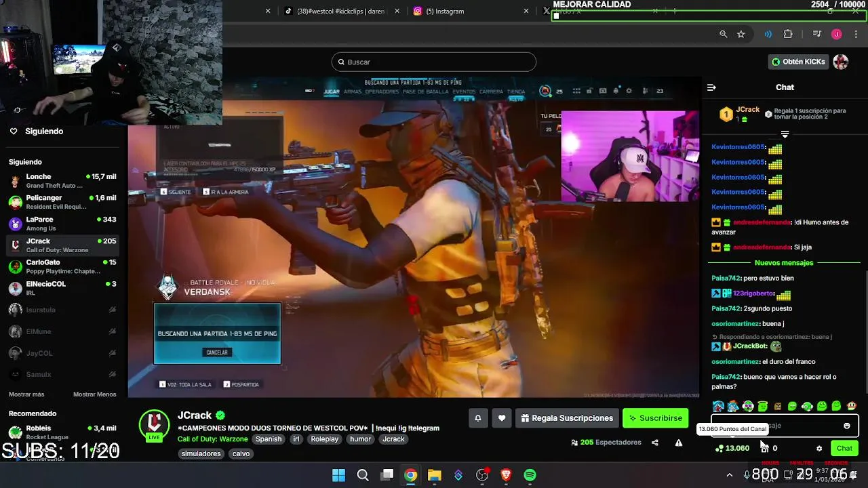This screenshot has width=868, height=488.
Task: Expand followed list with Mostrar más
Action: [x=26, y=394]
